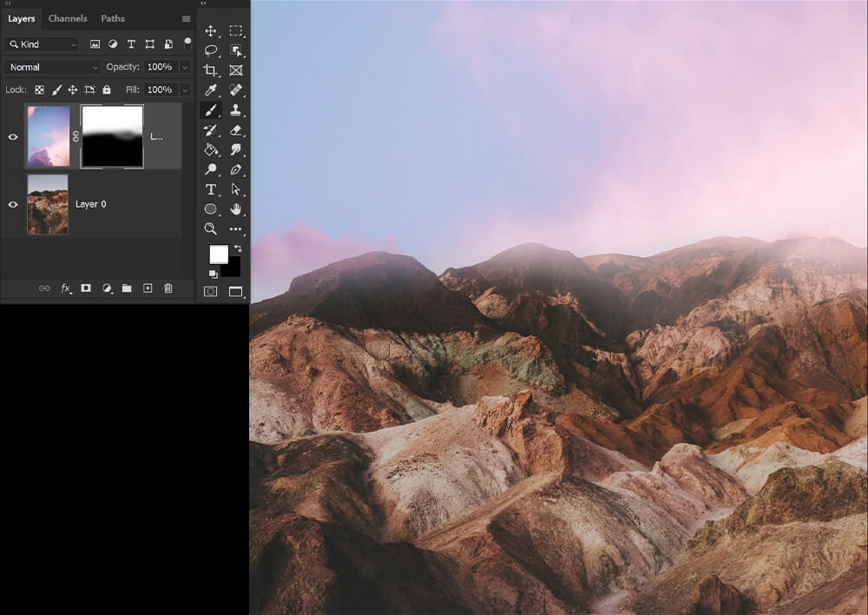The height and width of the screenshot is (615, 868).
Task: Select the Hand tool
Action: tap(235, 209)
